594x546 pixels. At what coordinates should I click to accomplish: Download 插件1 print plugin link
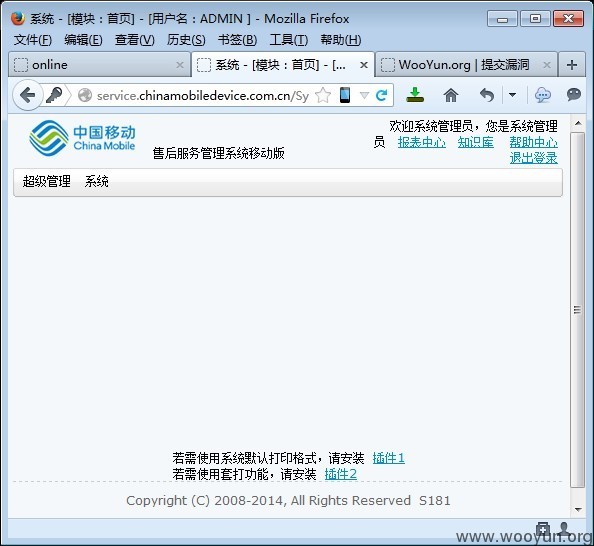point(389,458)
